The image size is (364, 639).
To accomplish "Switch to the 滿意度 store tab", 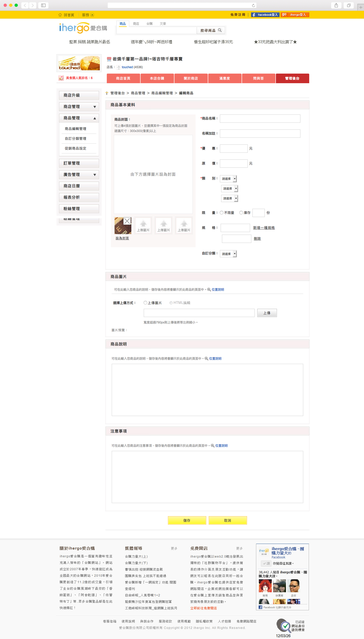I will click(x=225, y=78).
